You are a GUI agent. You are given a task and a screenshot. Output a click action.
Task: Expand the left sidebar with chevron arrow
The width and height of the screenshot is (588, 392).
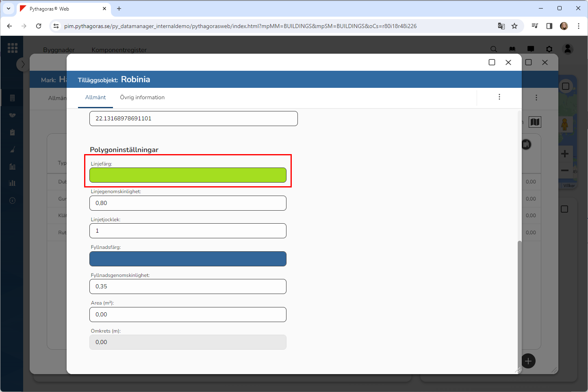(23, 64)
